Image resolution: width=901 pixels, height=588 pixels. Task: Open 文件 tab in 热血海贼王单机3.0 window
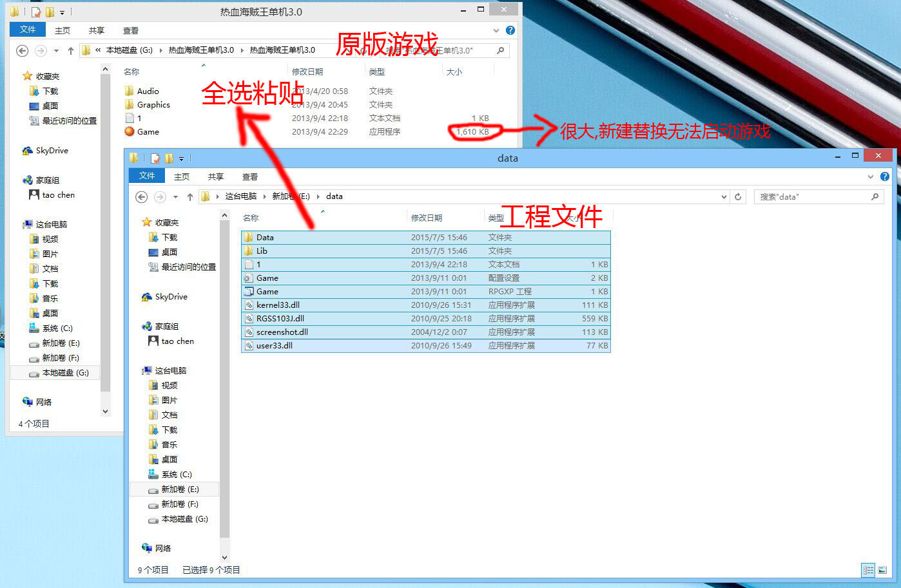coord(28,30)
